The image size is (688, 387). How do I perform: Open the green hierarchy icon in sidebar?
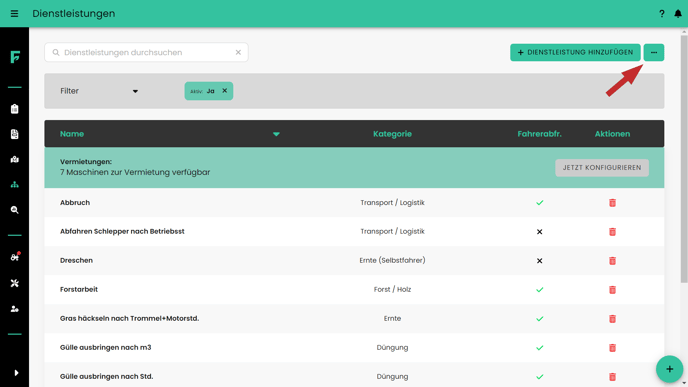(14, 185)
